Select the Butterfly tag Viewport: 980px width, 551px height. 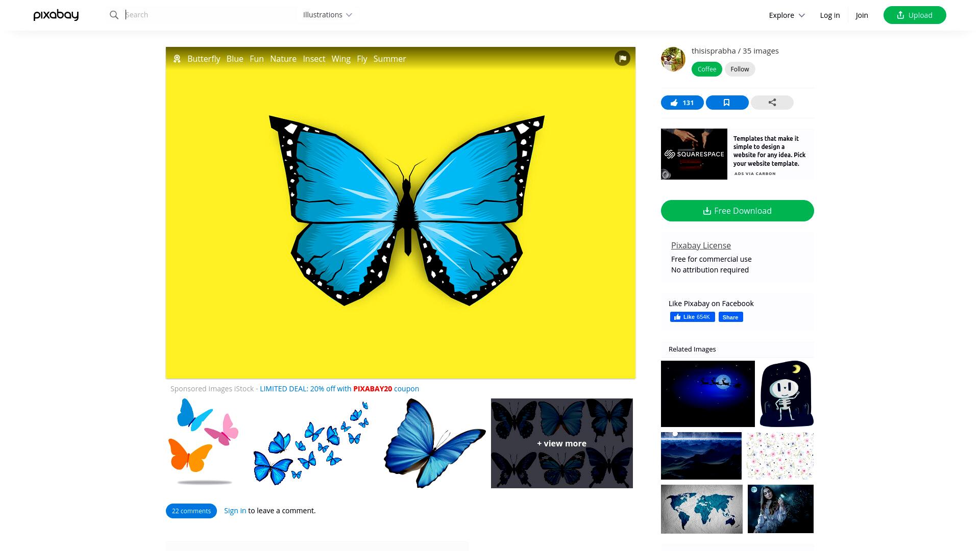[x=204, y=59]
